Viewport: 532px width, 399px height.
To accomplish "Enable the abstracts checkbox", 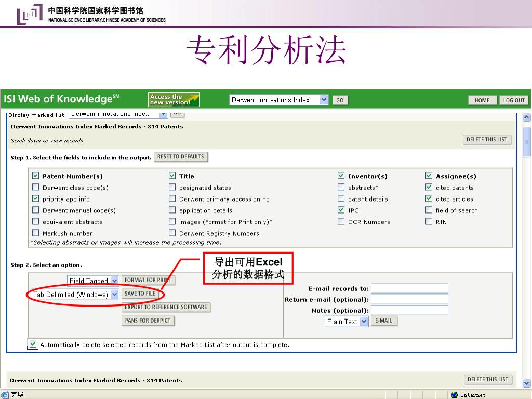I will (341, 187).
